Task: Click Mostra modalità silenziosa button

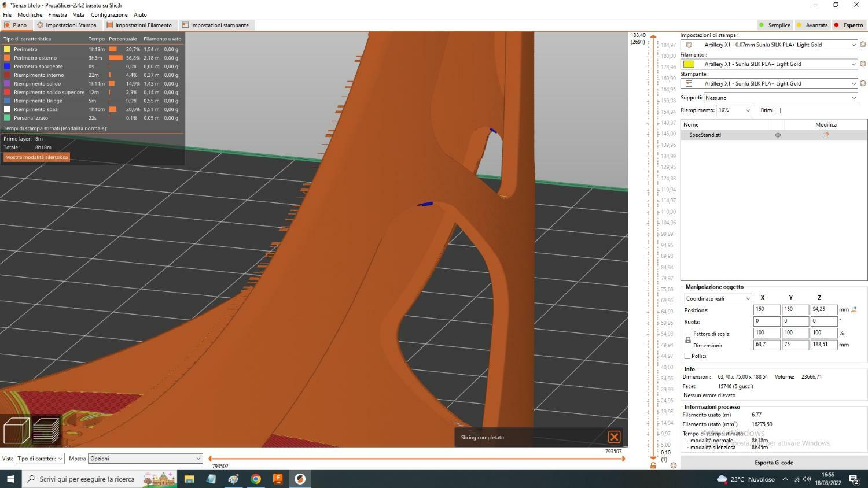Action: [x=36, y=157]
